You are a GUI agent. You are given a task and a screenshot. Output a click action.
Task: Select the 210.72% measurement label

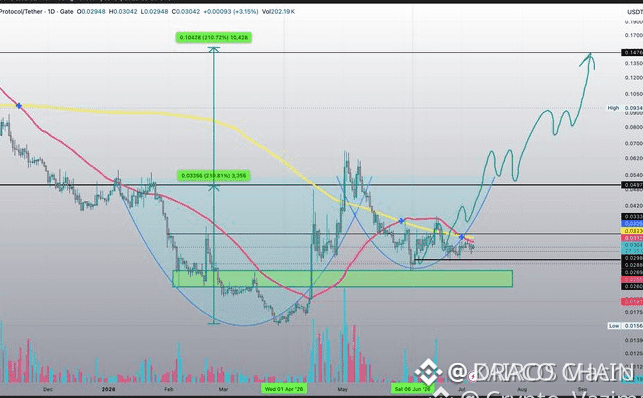[x=214, y=38]
